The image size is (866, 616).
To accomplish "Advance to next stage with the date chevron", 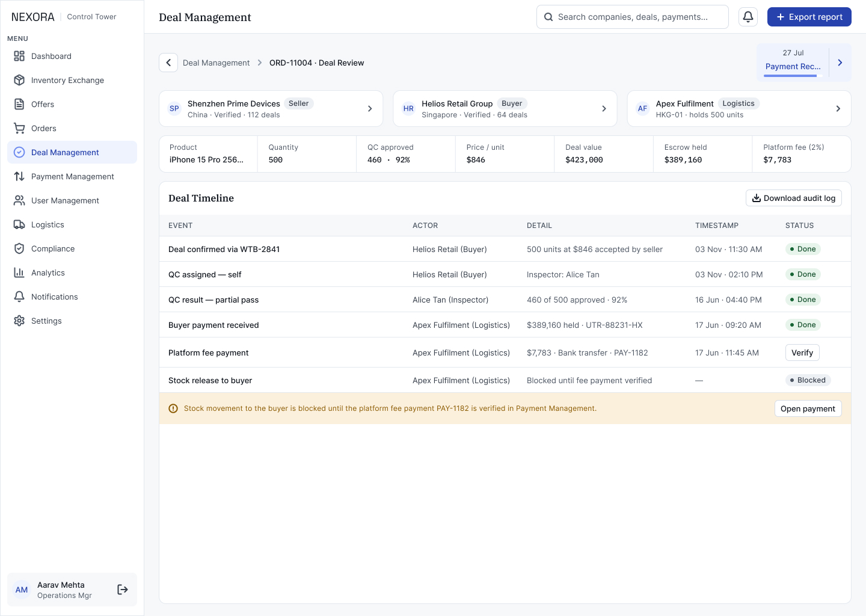I will pos(840,63).
